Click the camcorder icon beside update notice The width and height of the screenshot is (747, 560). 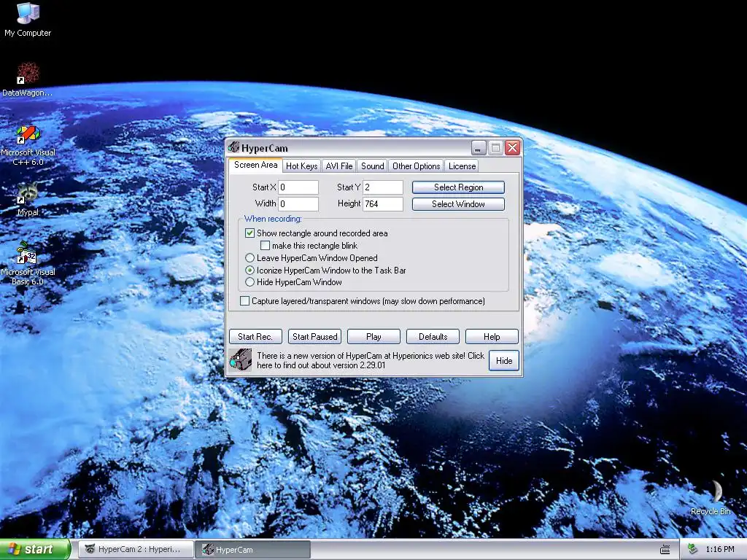tap(240, 360)
